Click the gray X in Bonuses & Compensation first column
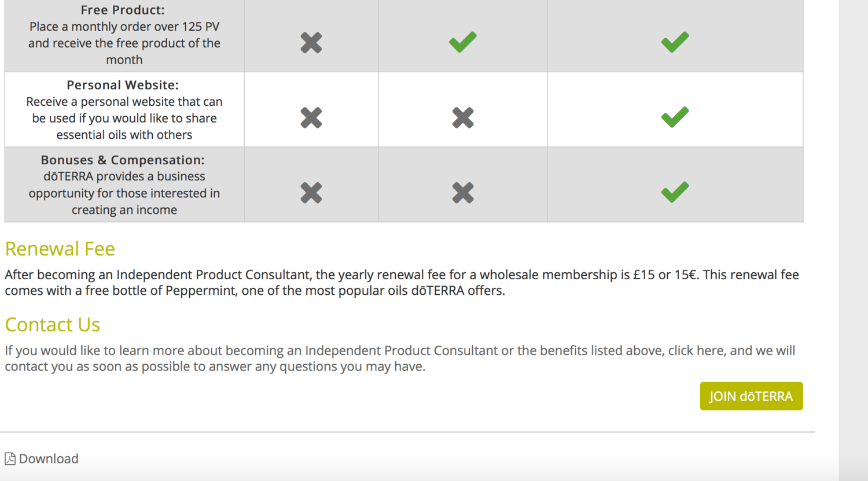 [x=311, y=193]
